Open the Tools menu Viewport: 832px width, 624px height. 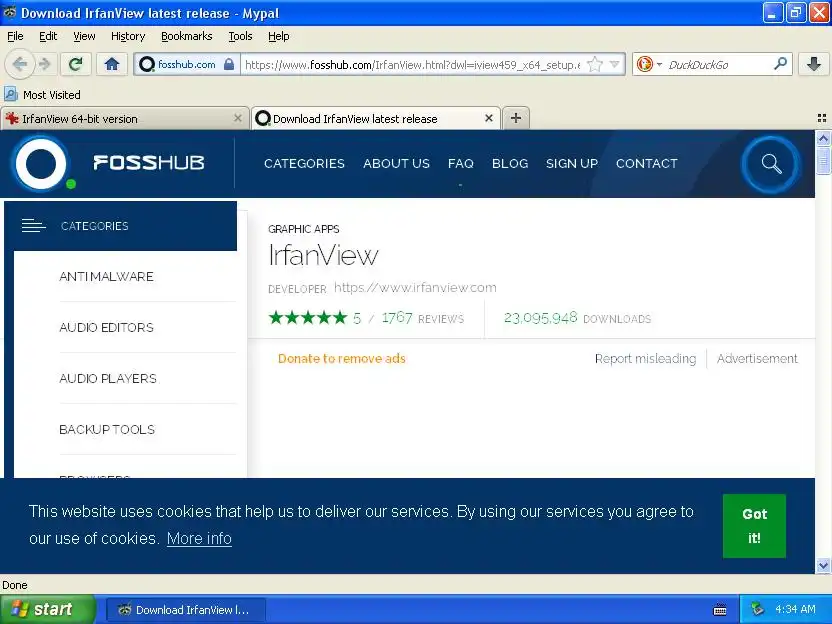[240, 36]
